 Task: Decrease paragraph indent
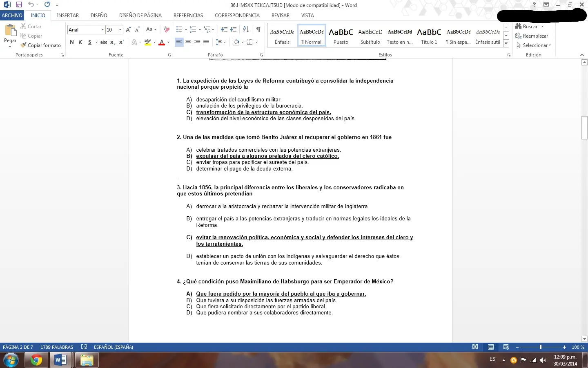pos(224,29)
